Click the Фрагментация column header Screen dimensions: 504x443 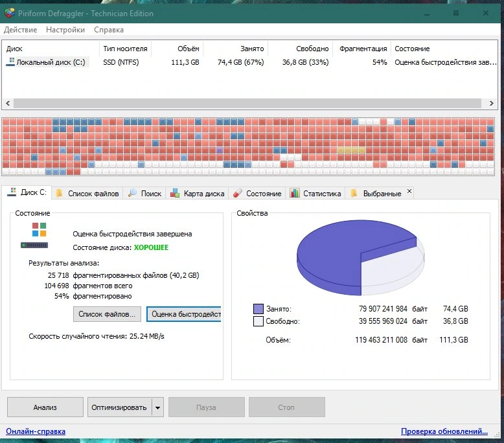click(x=362, y=49)
